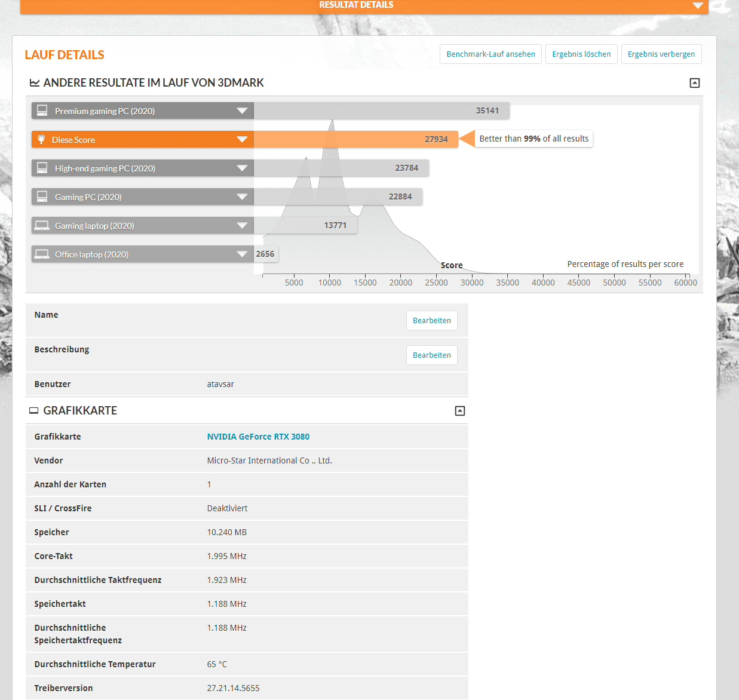This screenshot has height=700, width=739.
Task: Click the Speichertakt value 1.188 MHz
Action: click(227, 604)
